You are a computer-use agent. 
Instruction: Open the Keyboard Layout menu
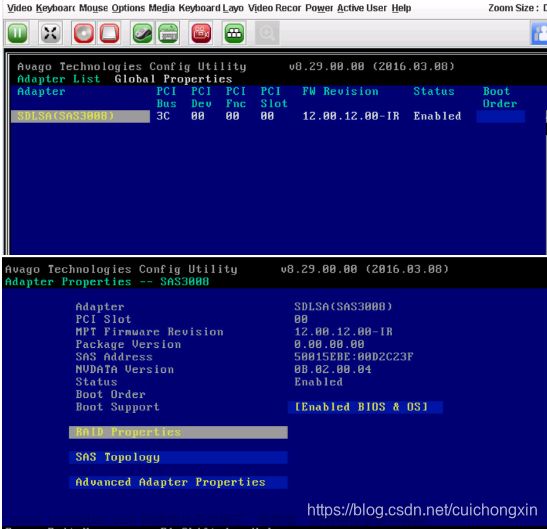(211, 8)
